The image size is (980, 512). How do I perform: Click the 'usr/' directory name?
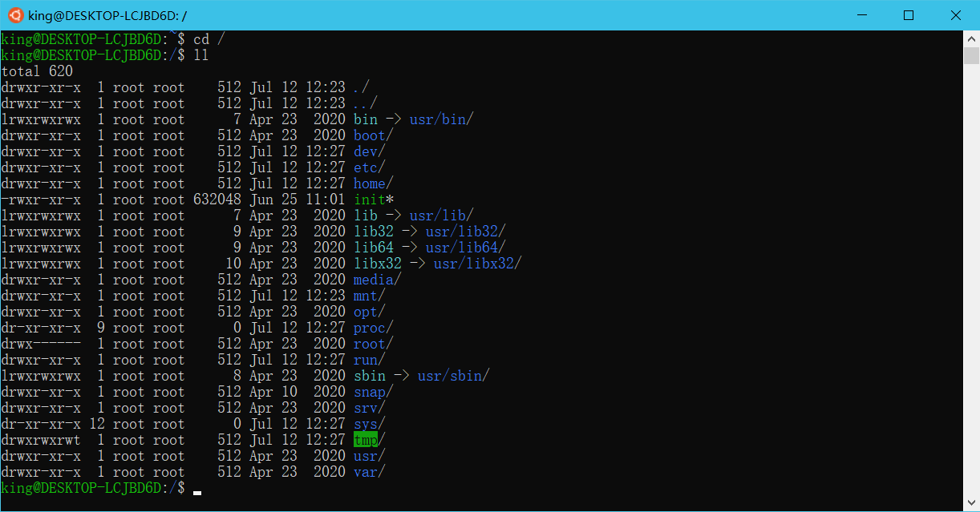[370, 456]
